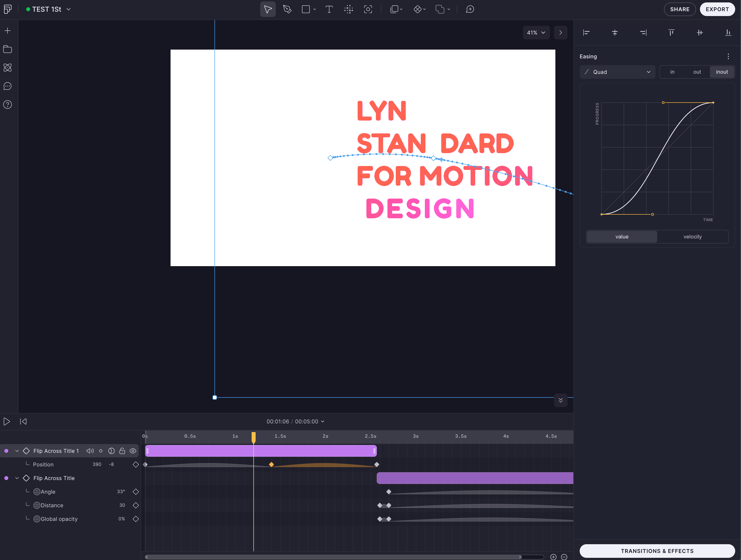Click the add comment icon in toolbar
Viewport: 741px width, 560px height.
[x=470, y=9]
